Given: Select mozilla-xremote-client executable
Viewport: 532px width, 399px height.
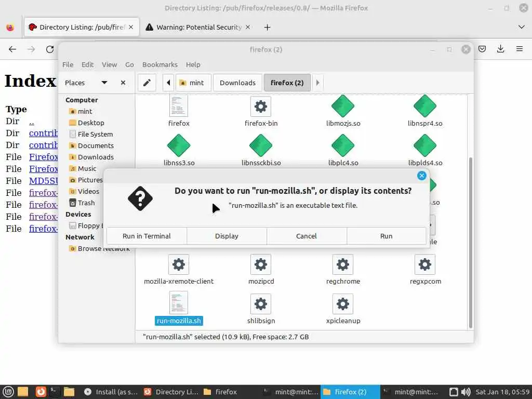Looking at the screenshot, I should click(179, 264).
